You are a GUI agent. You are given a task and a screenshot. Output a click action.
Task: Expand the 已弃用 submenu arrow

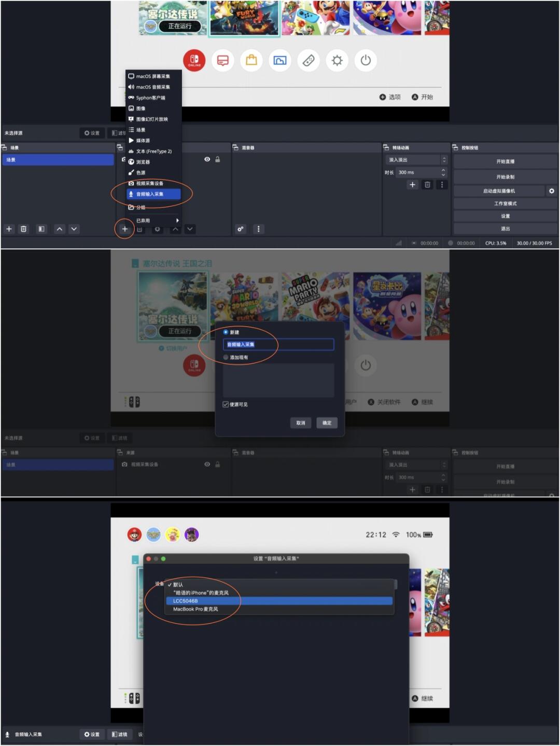coord(177,220)
